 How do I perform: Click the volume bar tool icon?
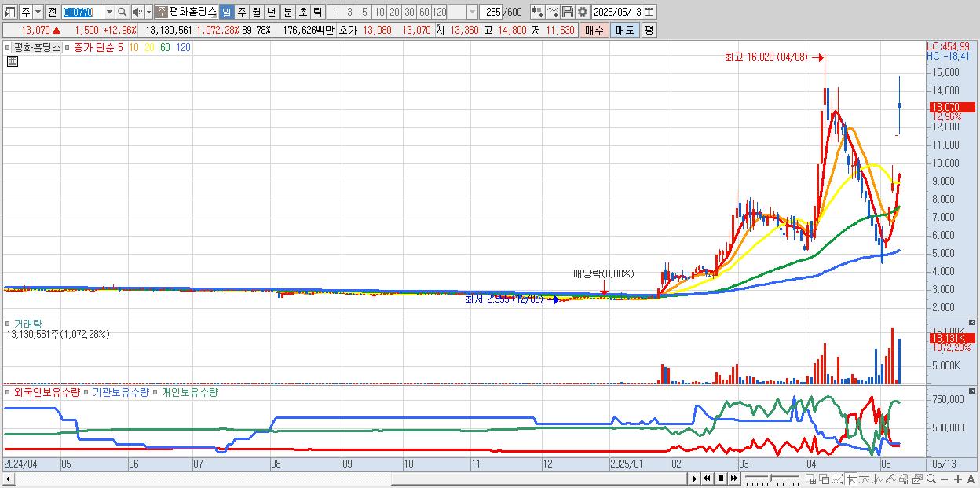[x=904, y=479]
